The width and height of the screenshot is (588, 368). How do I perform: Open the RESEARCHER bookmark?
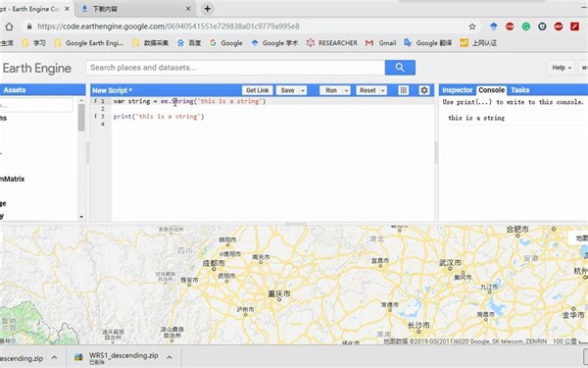pos(332,43)
